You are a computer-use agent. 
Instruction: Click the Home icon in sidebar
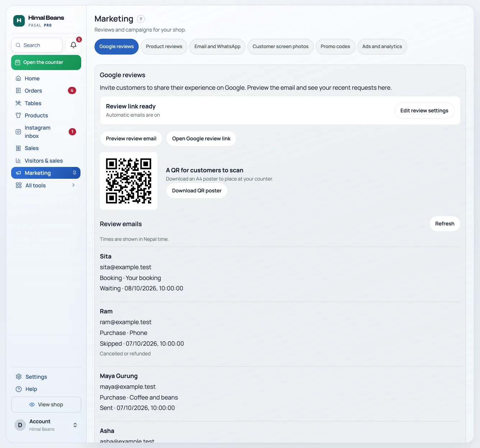point(18,78)
